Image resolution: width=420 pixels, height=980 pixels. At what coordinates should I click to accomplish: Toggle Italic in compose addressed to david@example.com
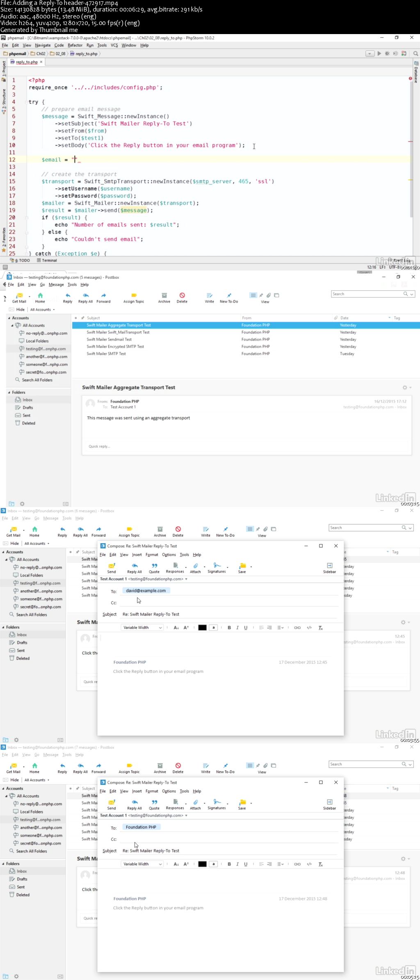point(237,627)
